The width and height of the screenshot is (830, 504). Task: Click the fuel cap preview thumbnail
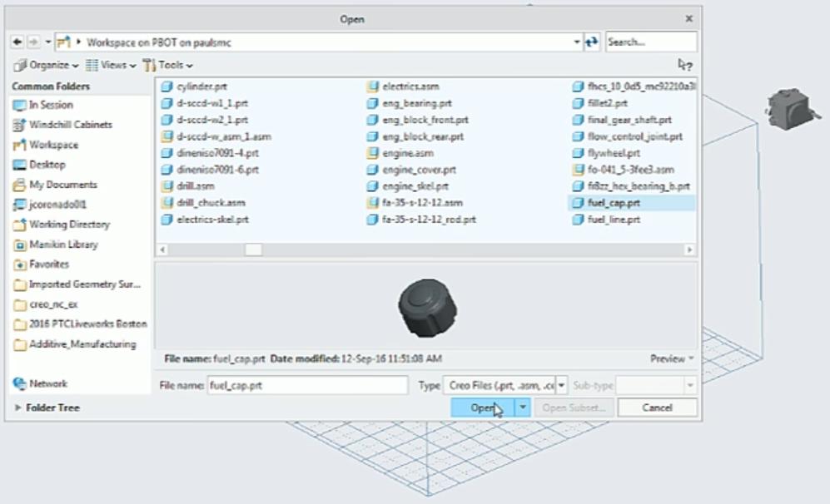pyautogui.click(x=428, y=308)
